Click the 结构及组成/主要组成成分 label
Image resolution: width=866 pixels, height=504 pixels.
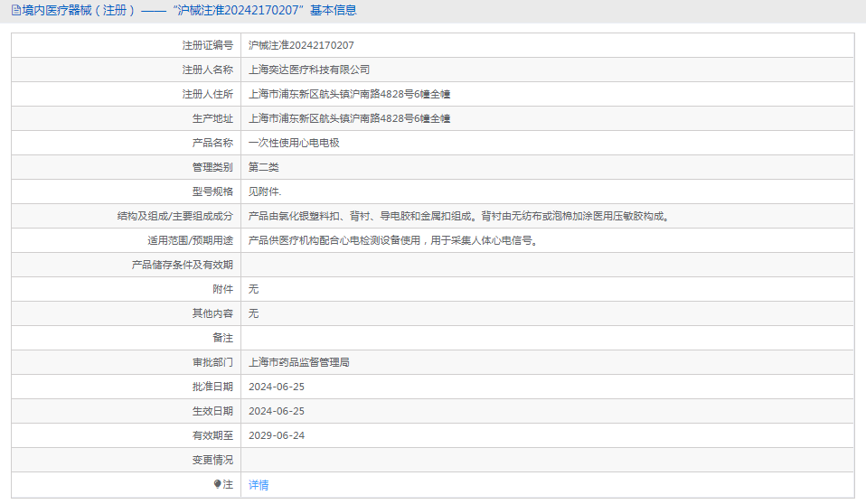pos(175,216)
